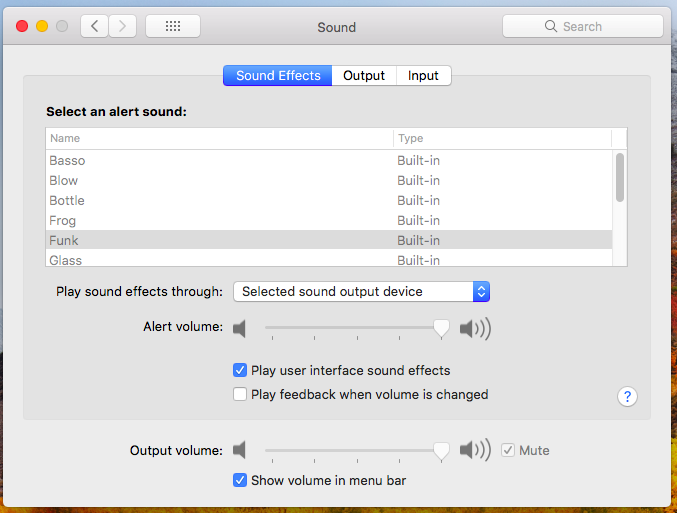Open Play sound effects through dropdown
677x513 pixels.
click(361, 292)
